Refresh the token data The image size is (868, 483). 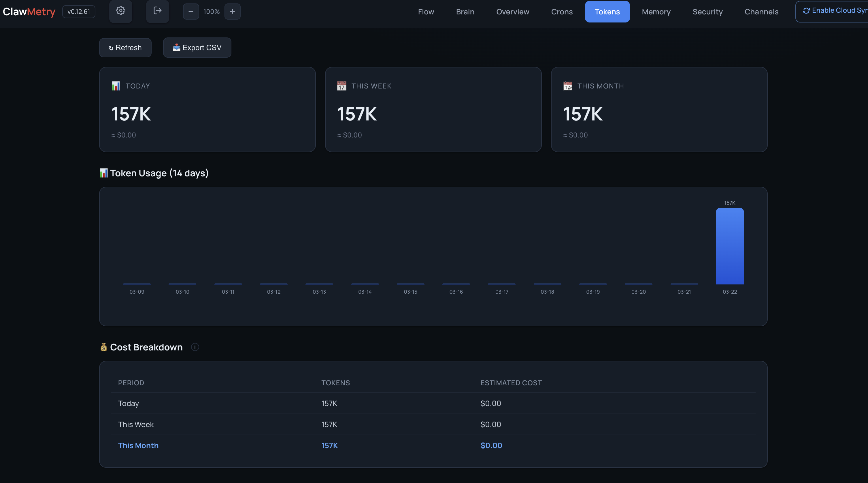[125, 48]
